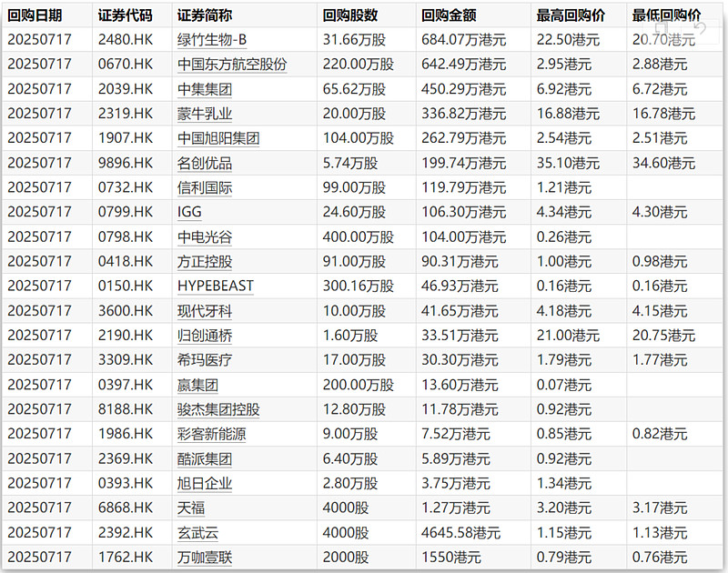
Task: Open the 中国东方航空股份 link
Action: point(232,65)
